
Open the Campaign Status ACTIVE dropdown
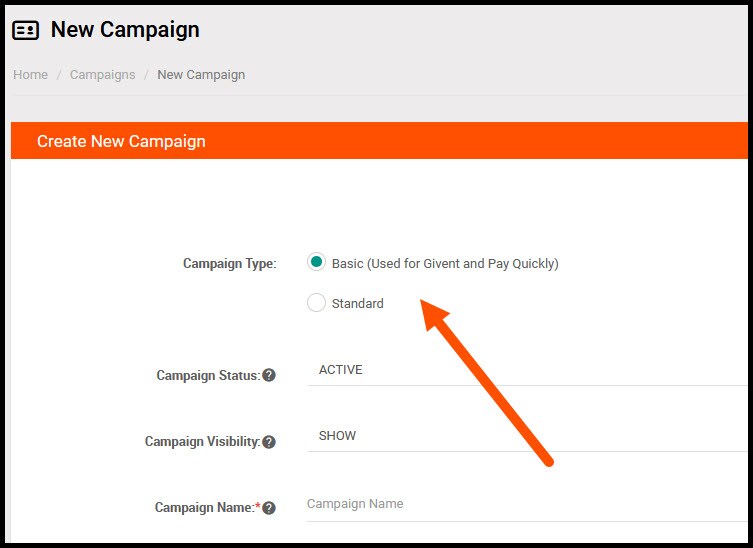[527, 370]
